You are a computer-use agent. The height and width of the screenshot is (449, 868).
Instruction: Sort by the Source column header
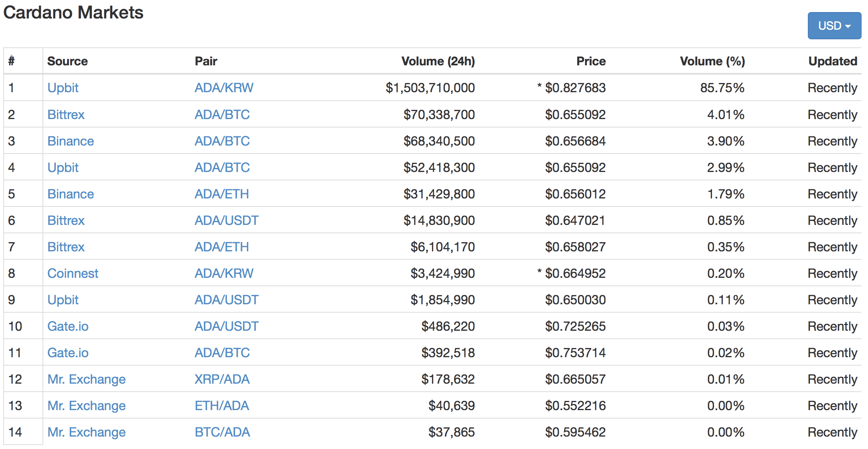tap(67, 61)
